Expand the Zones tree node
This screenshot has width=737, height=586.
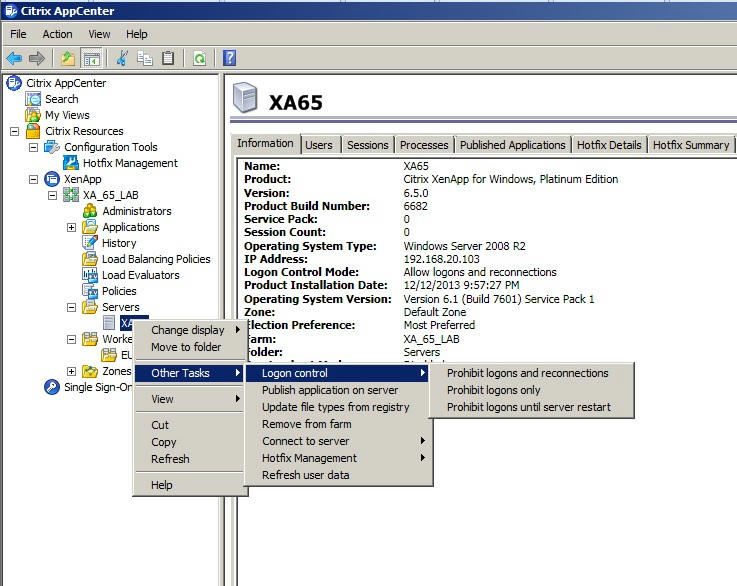coord(71,371)
